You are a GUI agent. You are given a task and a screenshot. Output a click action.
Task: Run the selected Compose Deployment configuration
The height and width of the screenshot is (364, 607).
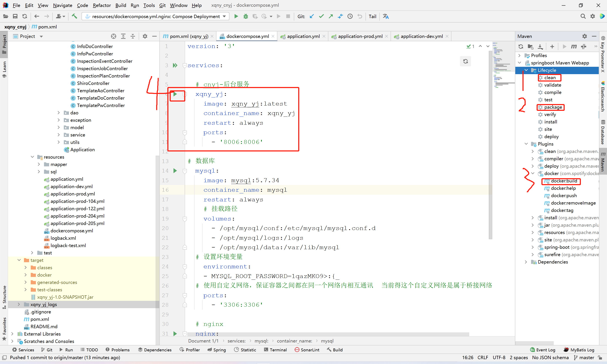pos(236,16)
